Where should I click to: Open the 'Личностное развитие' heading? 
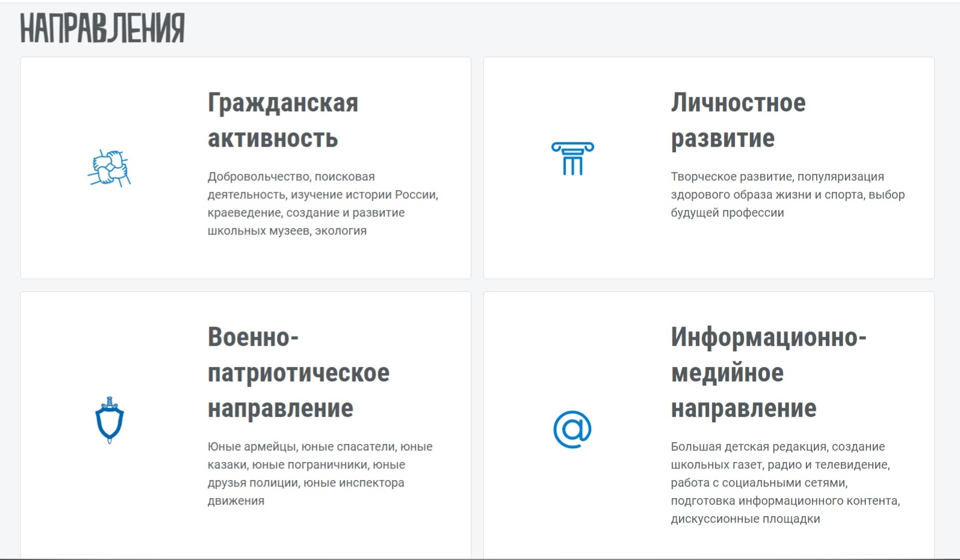[738, 120]
